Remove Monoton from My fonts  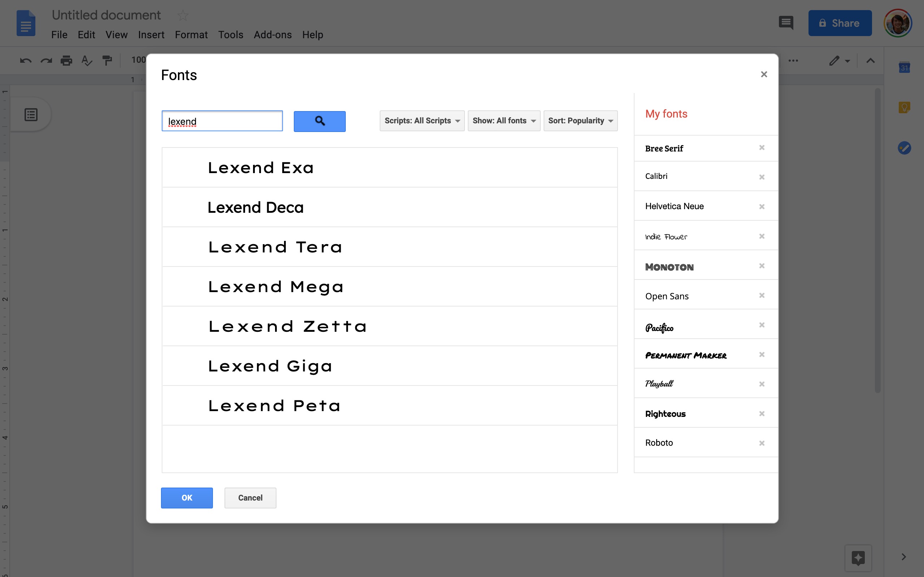(762, 265)
